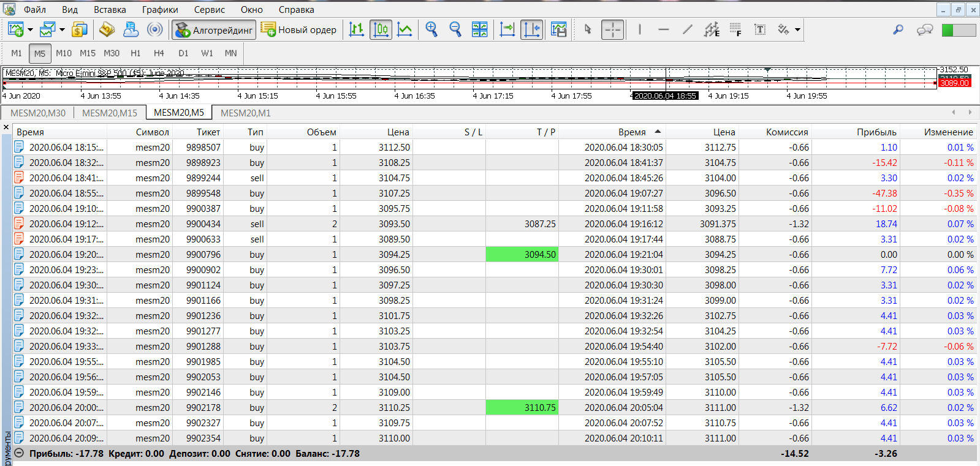The height and width of the screenshot is (466, 980).
Task: Toggle the chart shift button
Action: tap(531, 29)
